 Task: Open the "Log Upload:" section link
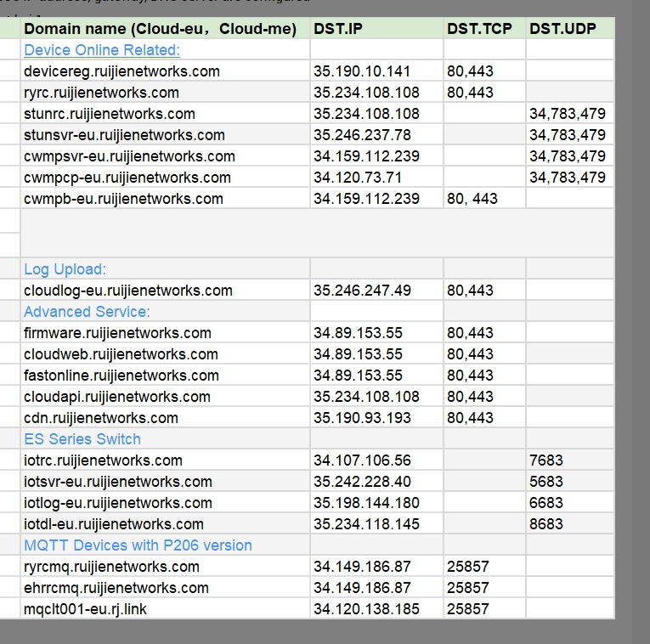coord(65,269)
